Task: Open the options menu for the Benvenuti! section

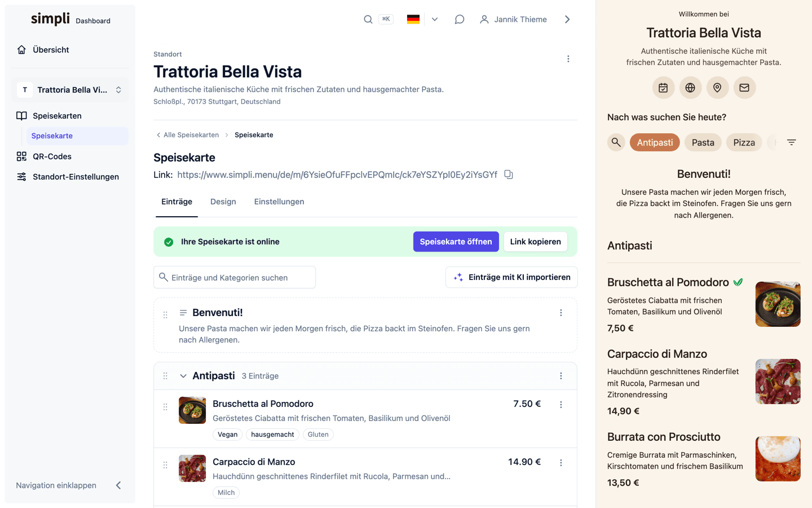Action: (x=561, y=313)
